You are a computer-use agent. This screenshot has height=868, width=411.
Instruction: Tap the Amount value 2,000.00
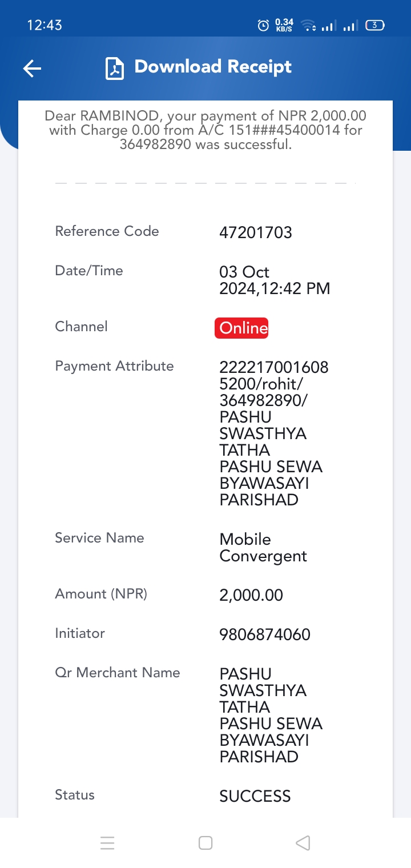(251, 595)
